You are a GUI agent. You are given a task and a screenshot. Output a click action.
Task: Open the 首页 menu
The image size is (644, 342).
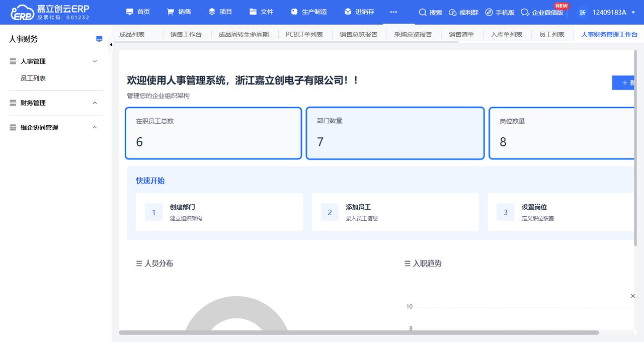(x=138, y=12)
